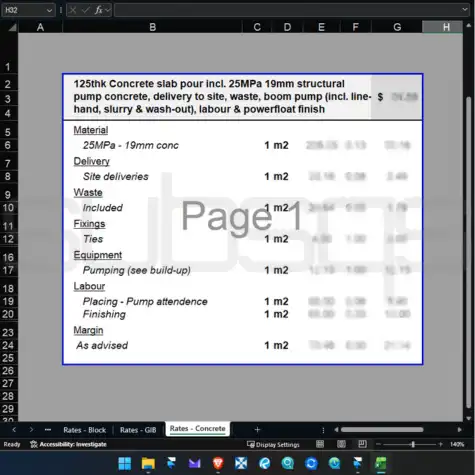Select column B header

click(152, 27)
